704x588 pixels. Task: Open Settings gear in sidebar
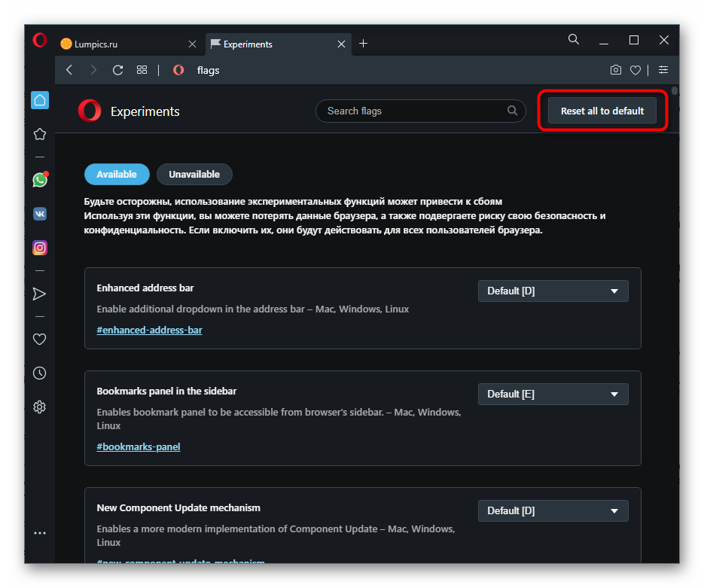(40, 407)
